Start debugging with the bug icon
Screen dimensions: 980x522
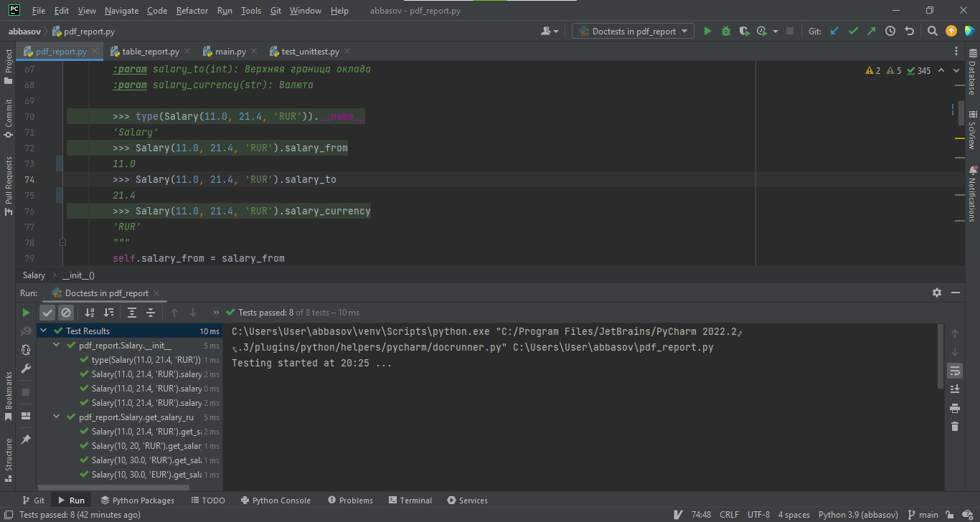725,31
